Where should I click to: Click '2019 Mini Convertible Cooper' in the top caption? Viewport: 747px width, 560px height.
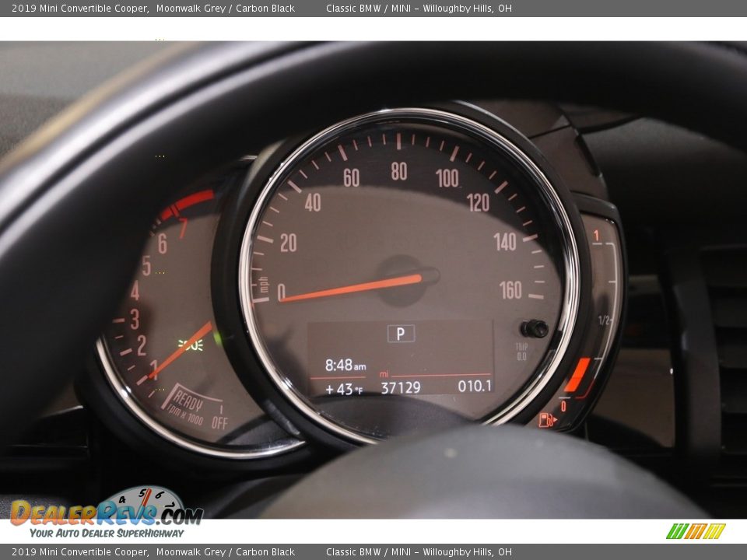(79, 8)
